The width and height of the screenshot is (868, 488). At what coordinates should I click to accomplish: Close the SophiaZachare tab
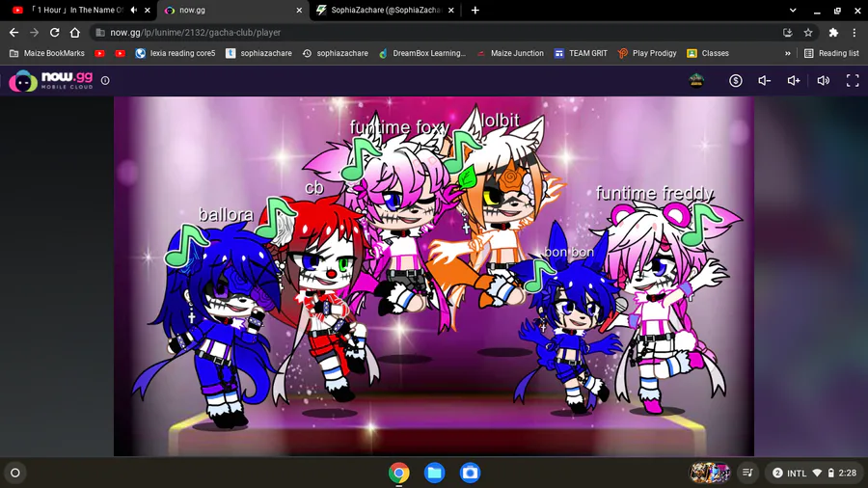pyautogui.click(x=451, y=10)
